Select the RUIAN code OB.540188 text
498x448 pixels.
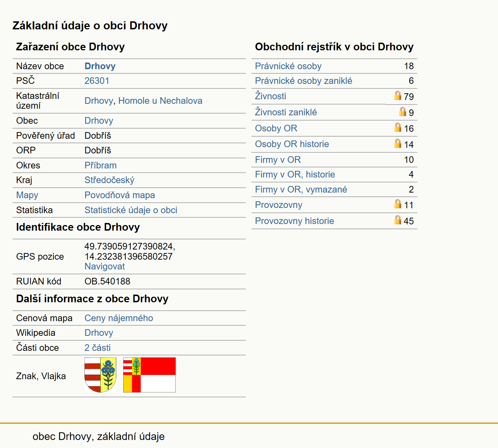click(107, 281)
